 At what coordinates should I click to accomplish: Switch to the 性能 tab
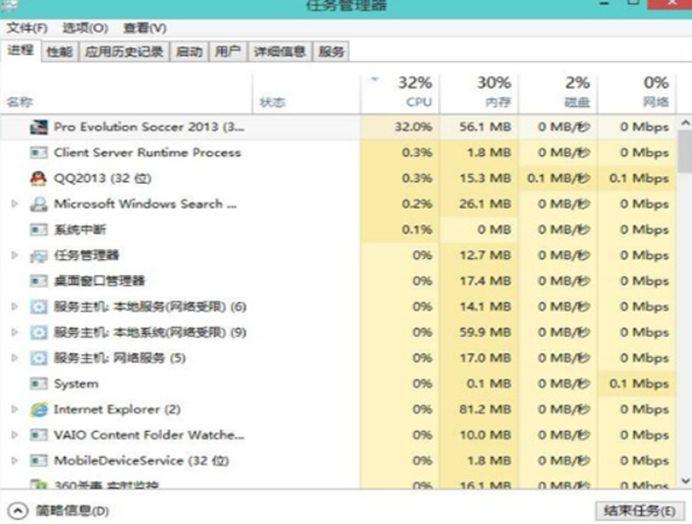click(x=60, y=52)
